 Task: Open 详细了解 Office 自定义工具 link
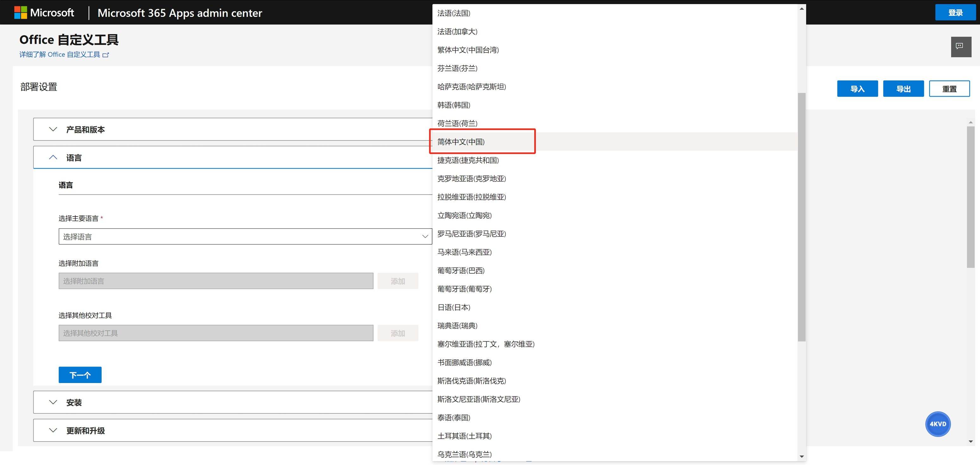click(x=60, y=55)
